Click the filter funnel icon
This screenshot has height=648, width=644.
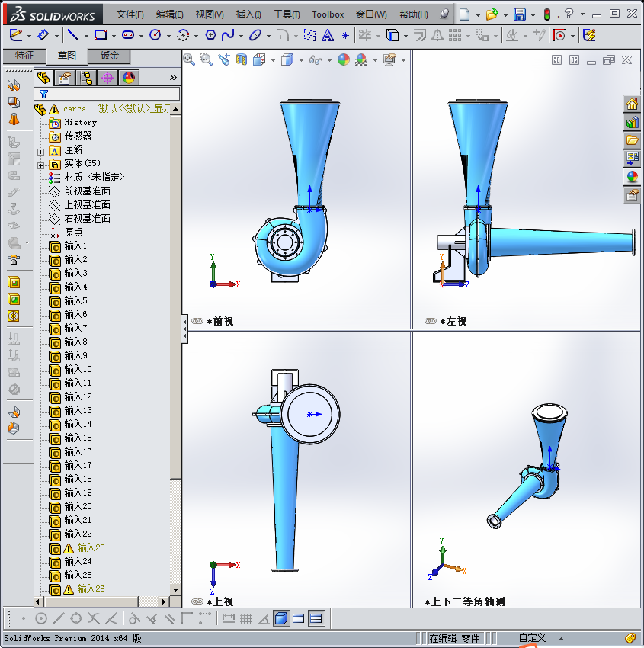click(x=43, y=95)
